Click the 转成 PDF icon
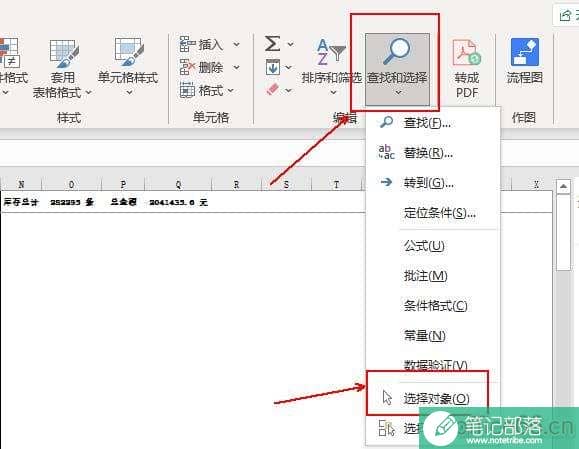Image resolution: width=579 pixels, height=449 pixels. coord(467,53)
